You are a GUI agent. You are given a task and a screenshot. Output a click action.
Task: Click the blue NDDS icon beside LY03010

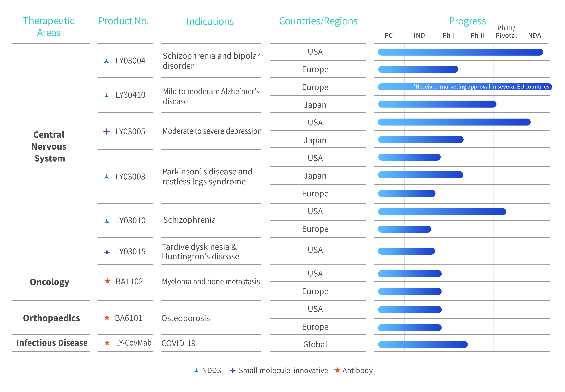click(107, 221)
